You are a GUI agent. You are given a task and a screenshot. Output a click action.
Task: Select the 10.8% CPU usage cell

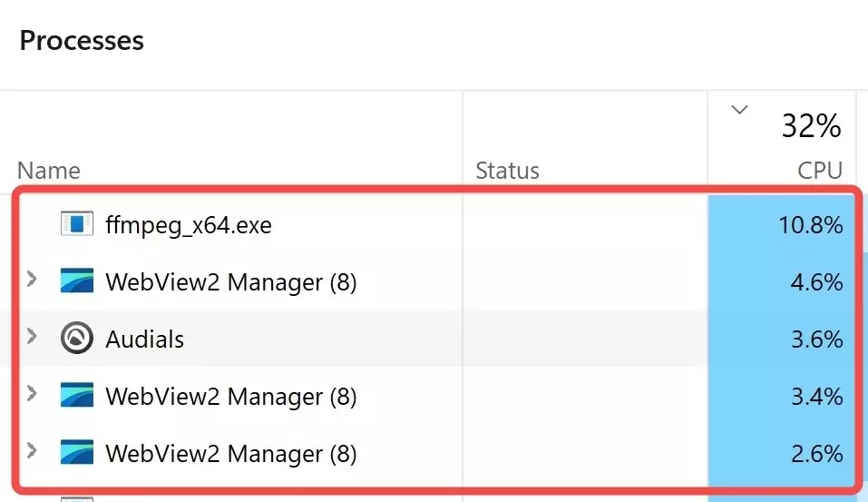811,225
